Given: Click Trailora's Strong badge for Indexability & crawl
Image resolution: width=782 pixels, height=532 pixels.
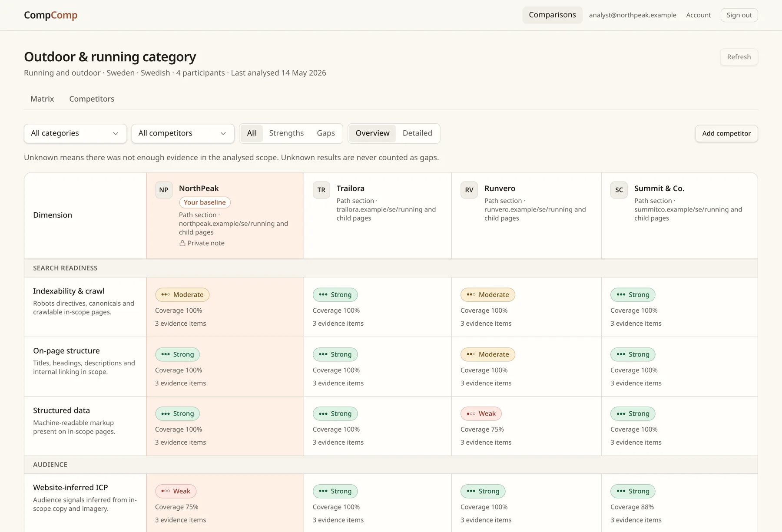Looking at the screenshot, I should tap(335, 295).
